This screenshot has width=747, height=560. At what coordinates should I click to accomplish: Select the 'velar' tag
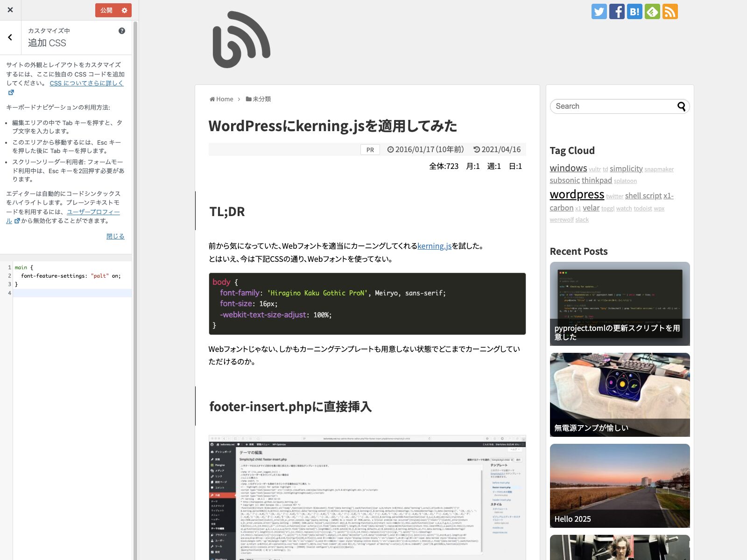[x=591, y=208]
